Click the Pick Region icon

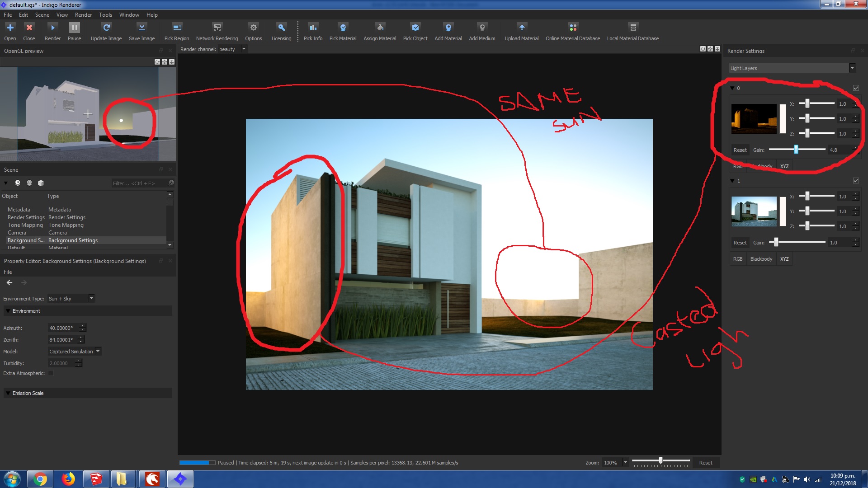177,28
